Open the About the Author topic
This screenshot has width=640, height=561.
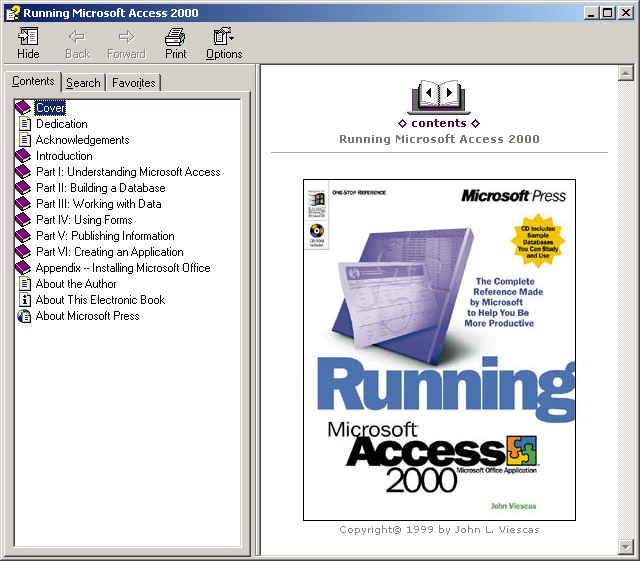[x=76, y=284]
